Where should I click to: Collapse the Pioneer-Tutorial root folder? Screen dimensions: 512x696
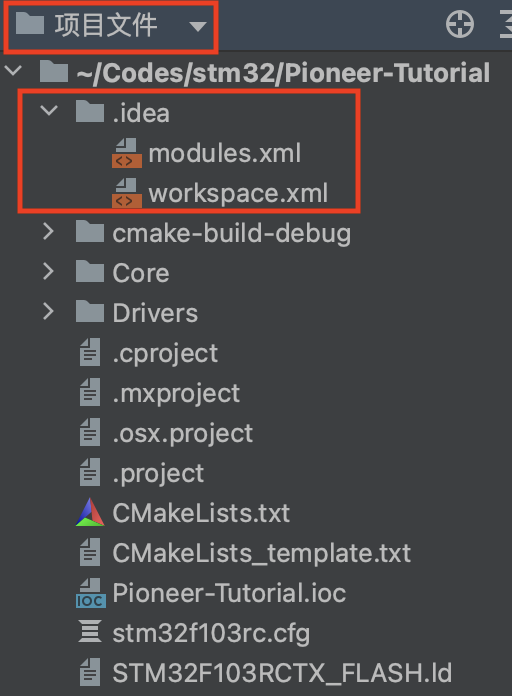[13, 70]
